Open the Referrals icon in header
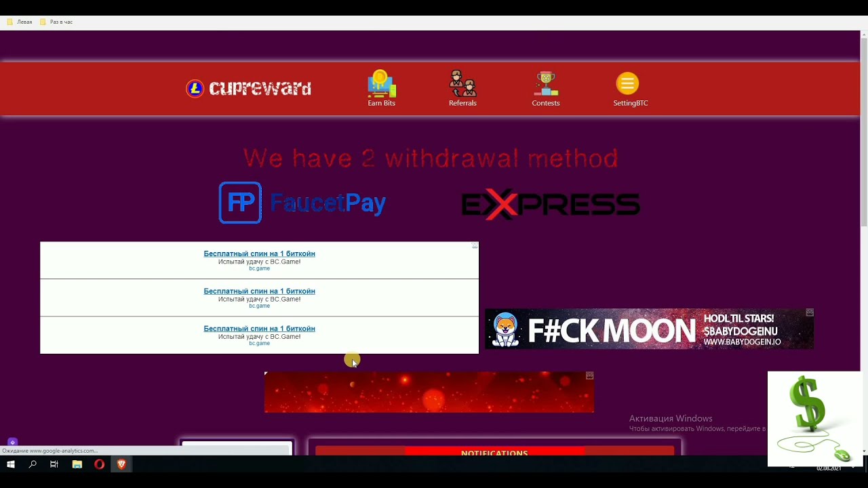 coord(462,84)
